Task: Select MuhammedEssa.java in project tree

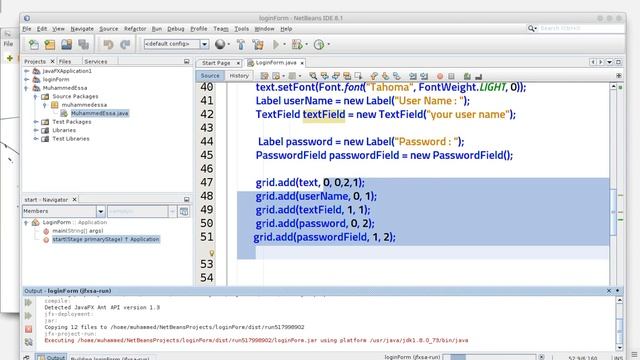Action: (x=100, y=113)
